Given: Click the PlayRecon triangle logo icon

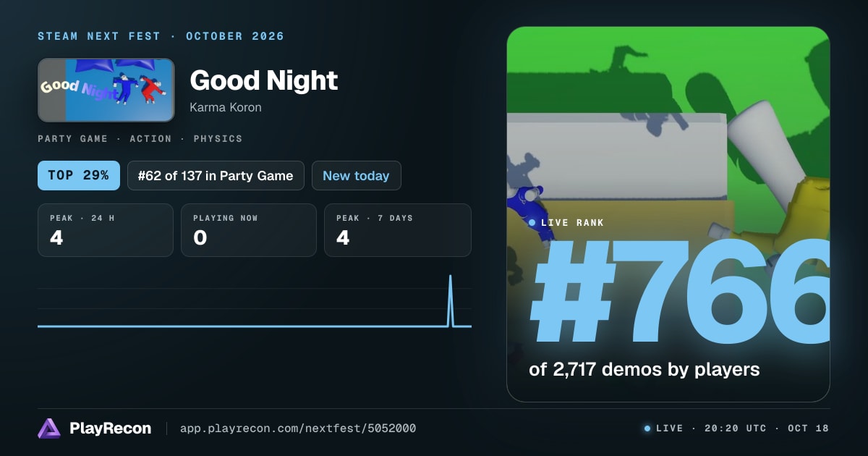Looking at the screenshot, I should tap(49, 428).
